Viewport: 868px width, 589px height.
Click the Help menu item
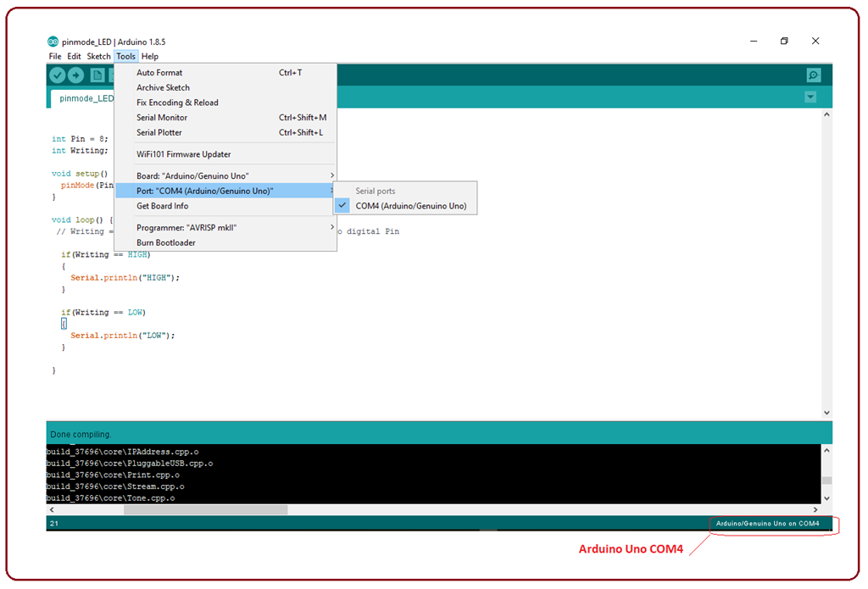150,56
